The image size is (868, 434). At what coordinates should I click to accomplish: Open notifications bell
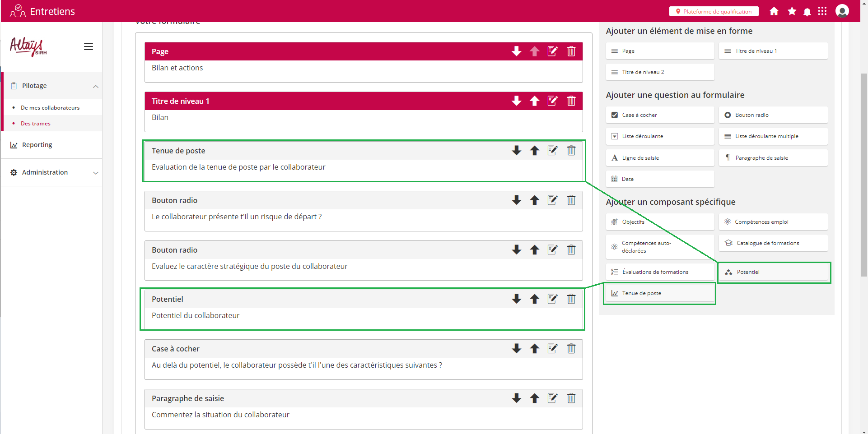pyautogui.click(x=807, y=12)
